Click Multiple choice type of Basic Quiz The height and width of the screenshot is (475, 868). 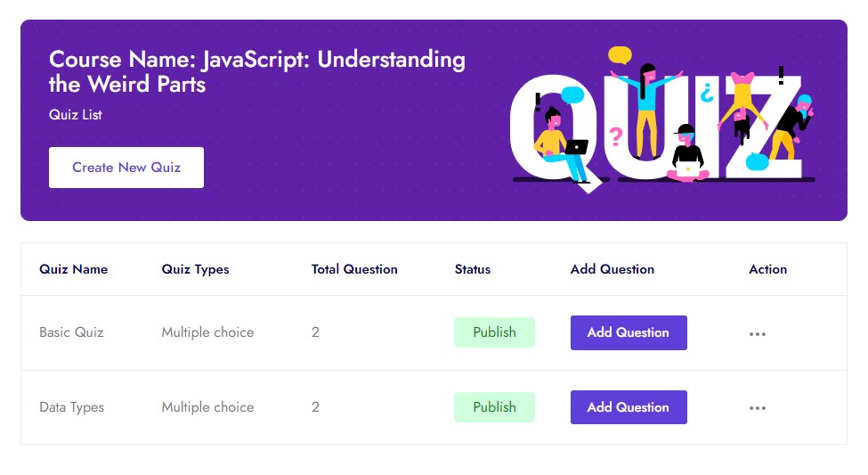pos(207,332)
